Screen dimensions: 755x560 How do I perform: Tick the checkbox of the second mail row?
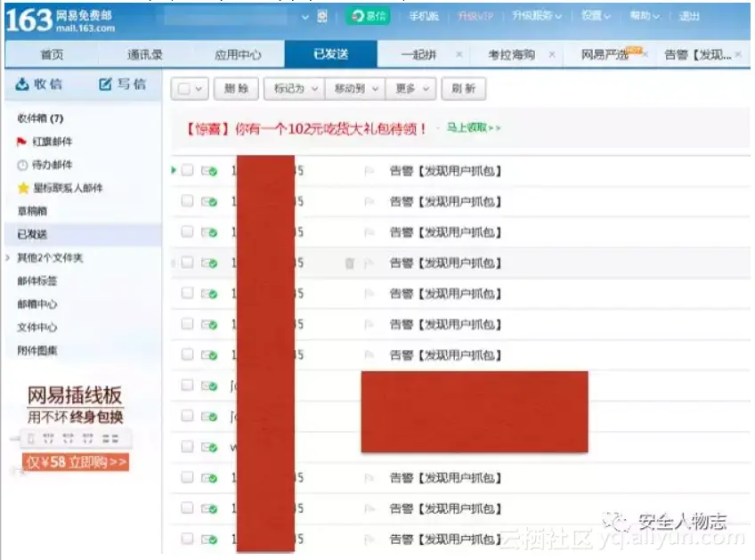tap(187, 201)
